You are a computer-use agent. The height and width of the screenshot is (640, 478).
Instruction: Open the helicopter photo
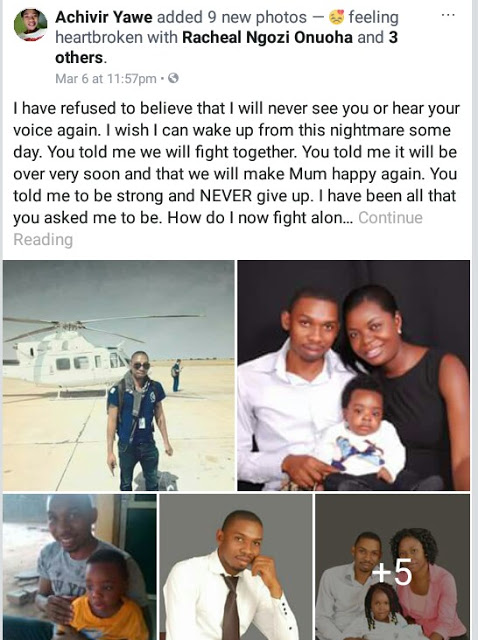click(119, 376)
